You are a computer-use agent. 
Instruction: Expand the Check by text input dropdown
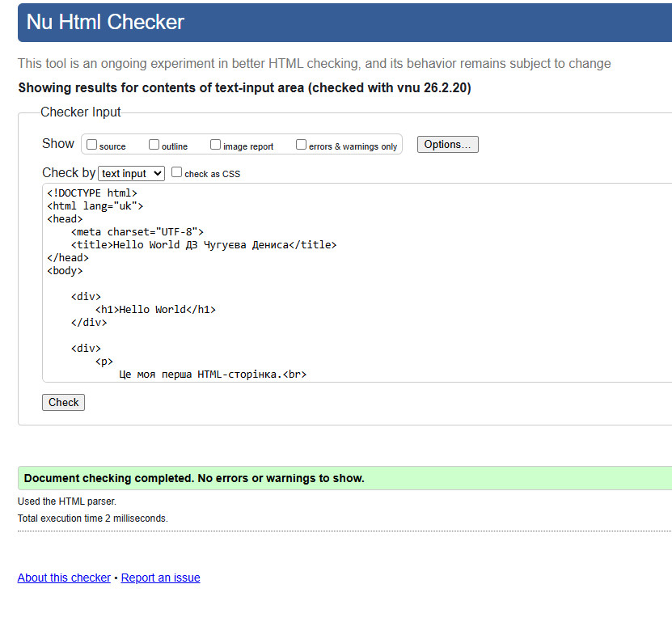131,173
